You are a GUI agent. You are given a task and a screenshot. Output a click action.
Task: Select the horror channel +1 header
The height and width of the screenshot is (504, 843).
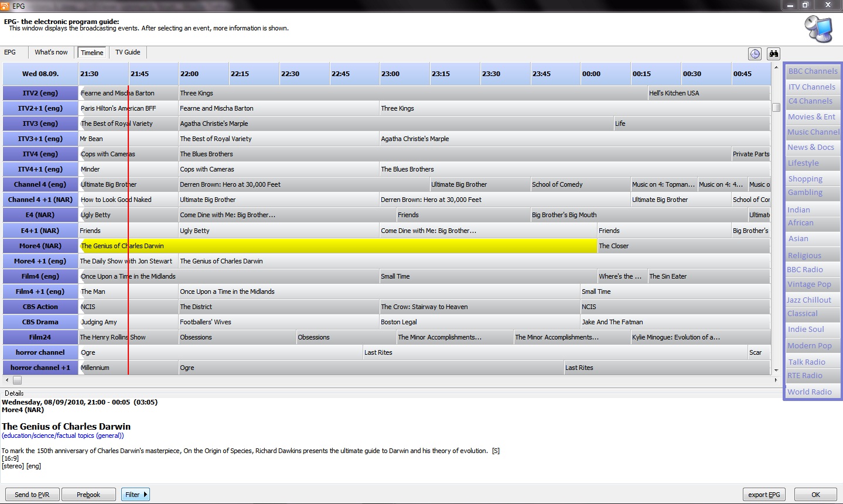coord(40,368)
